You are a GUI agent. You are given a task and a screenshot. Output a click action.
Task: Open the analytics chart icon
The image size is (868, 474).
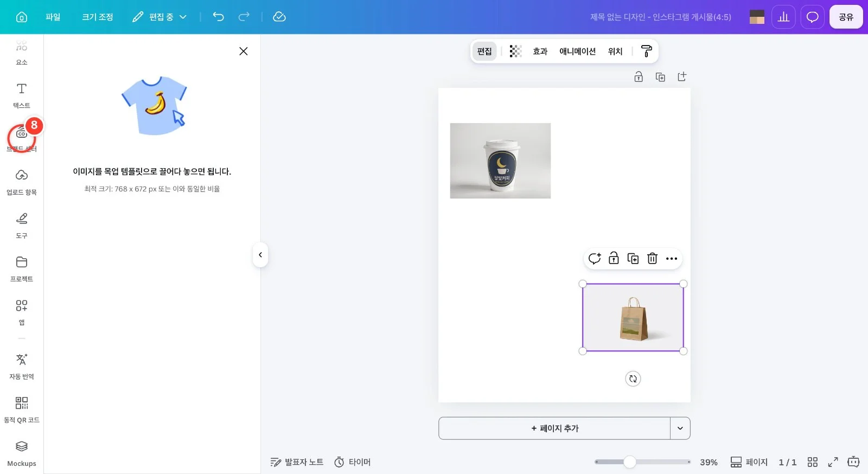click(783, 17)
